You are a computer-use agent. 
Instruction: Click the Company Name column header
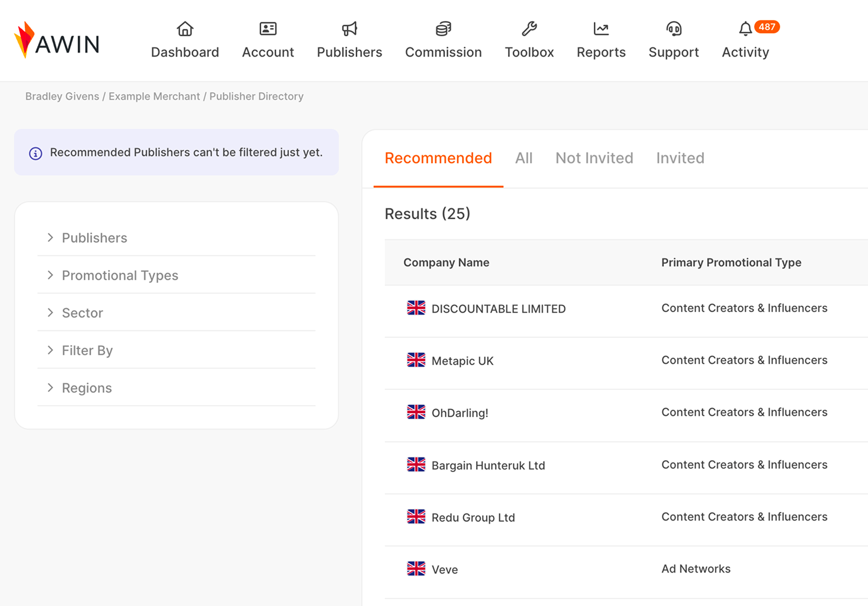pyautogui.click(x=446, y=262)
